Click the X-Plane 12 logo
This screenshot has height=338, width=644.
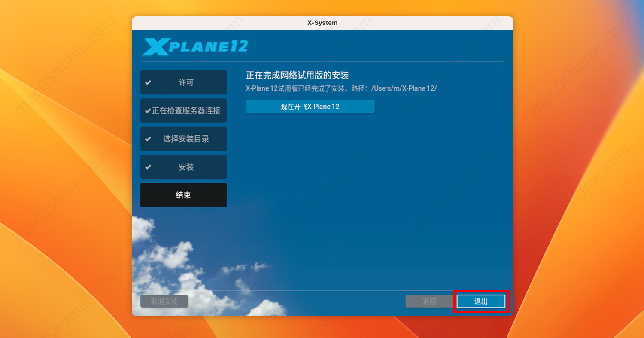pos(195,47)
